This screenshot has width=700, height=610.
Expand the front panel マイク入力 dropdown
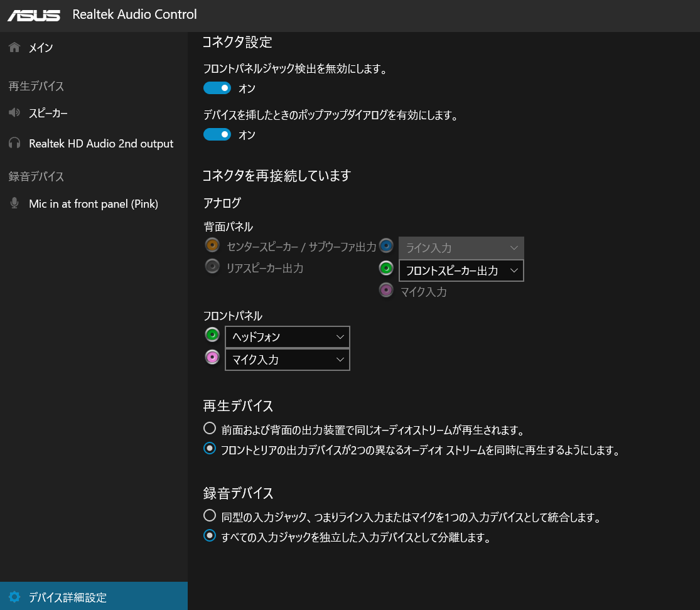click(x=287, y=360)
